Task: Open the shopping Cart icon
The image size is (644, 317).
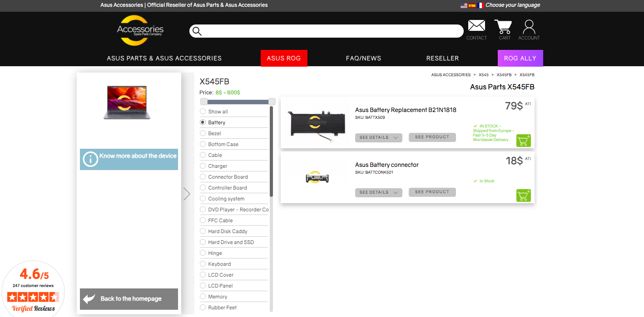Action: 503,27
